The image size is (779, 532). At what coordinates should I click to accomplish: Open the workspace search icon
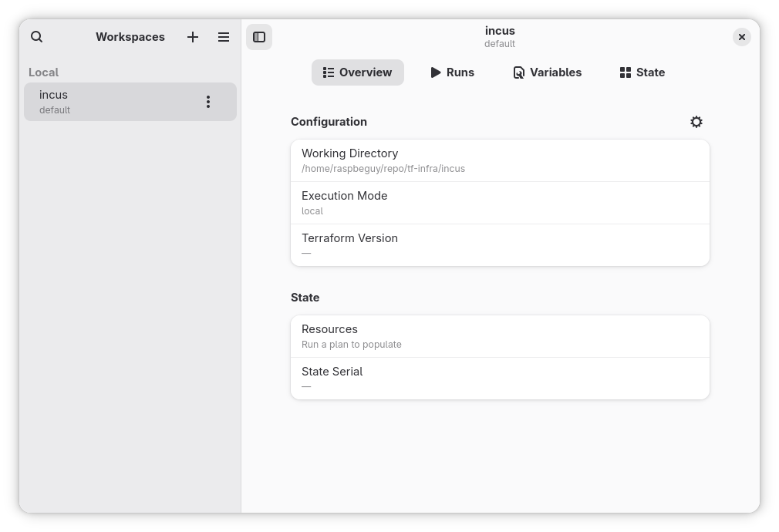pos(37,37)
